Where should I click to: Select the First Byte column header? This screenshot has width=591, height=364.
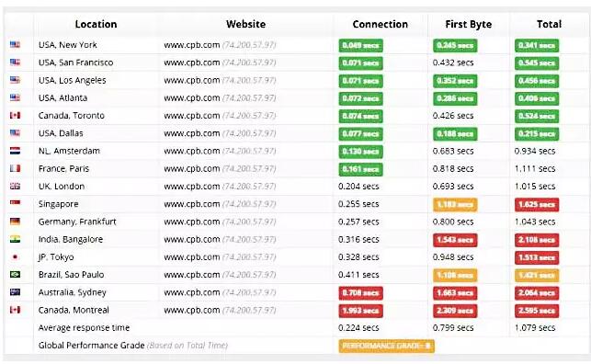[x=468, y=25]
